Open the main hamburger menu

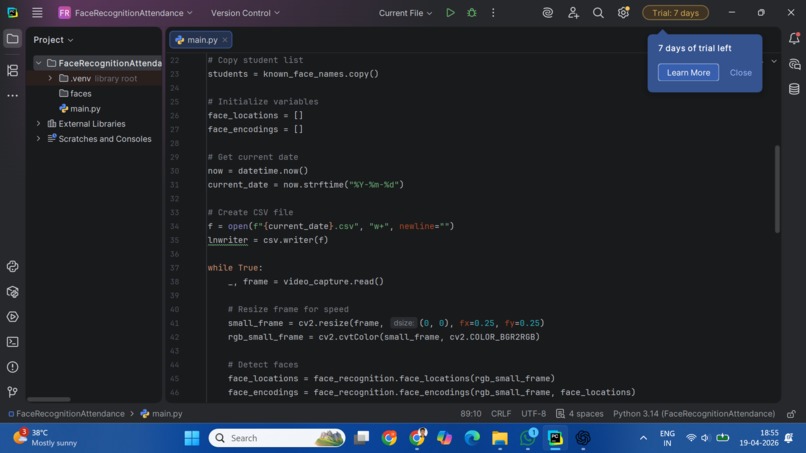[37, 13]
